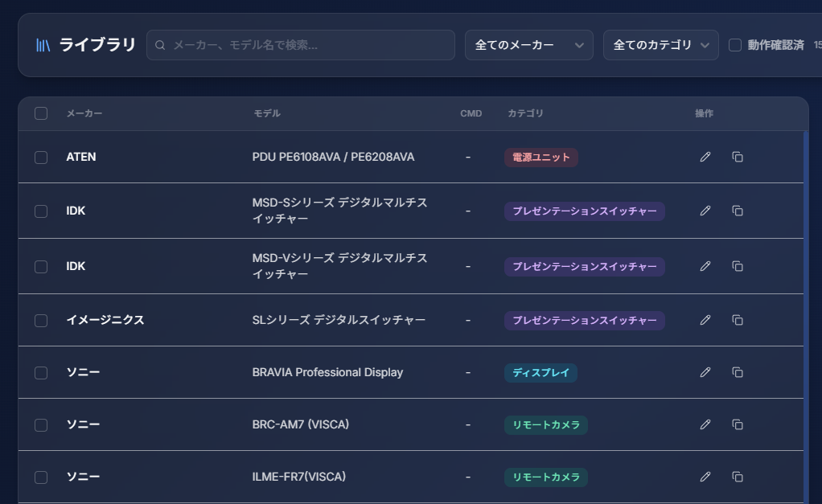Tick the イメージニクス row checkbox
The width and height of the screenshot is (822, 504).
tap(41, 320)
